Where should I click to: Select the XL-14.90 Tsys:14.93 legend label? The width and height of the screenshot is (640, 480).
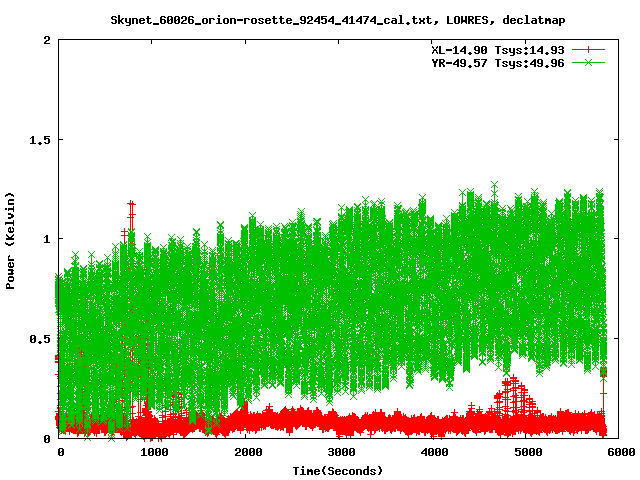point(498,50)
